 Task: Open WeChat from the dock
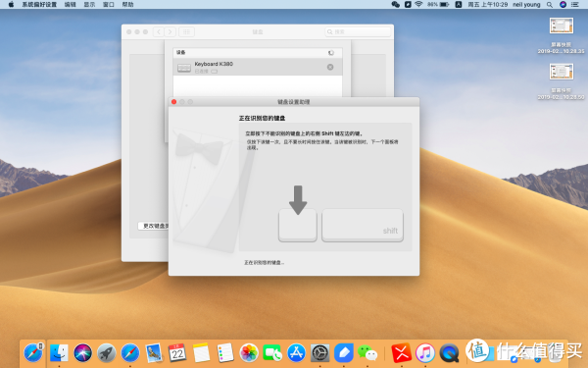click(367, 353)
